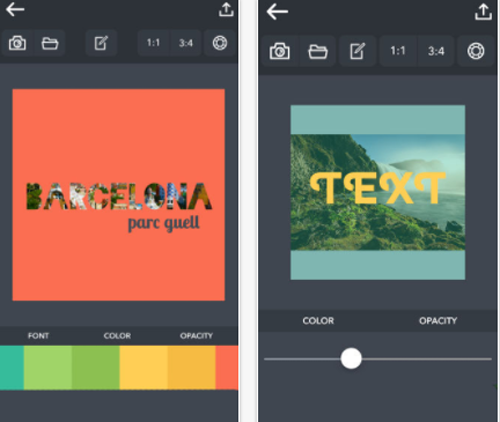Open photo folder on right screen toolbar

point(318,51)
